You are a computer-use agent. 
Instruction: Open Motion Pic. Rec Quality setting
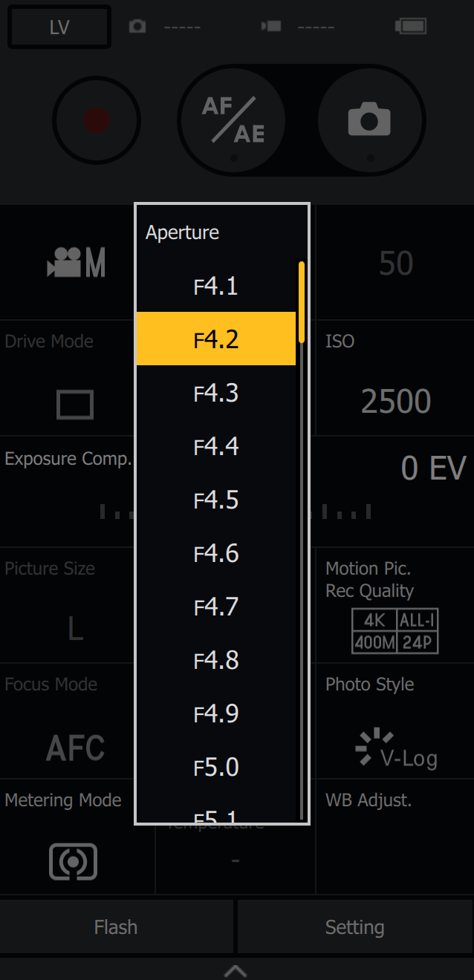coord(395,631)
